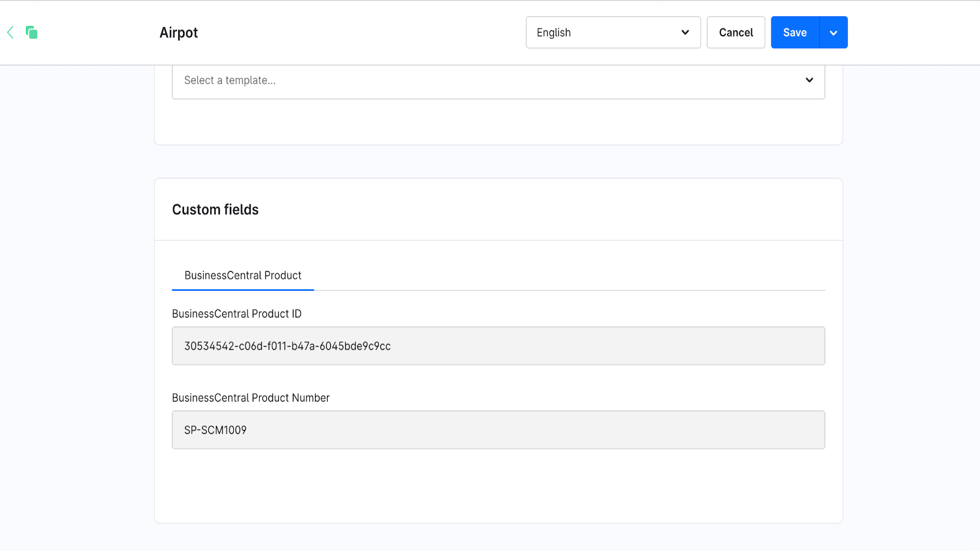Click the Cancel button
This screenshot has width=980, height=551.
736,32
